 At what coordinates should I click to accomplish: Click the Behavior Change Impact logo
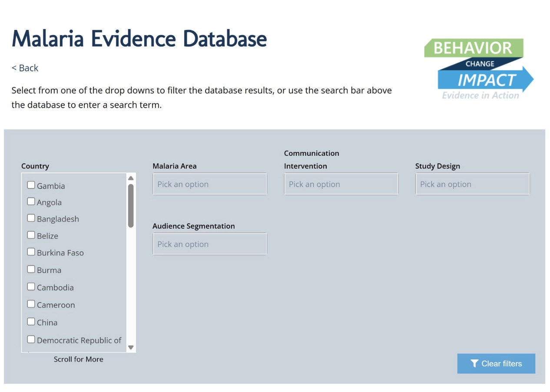pos(478,69)
